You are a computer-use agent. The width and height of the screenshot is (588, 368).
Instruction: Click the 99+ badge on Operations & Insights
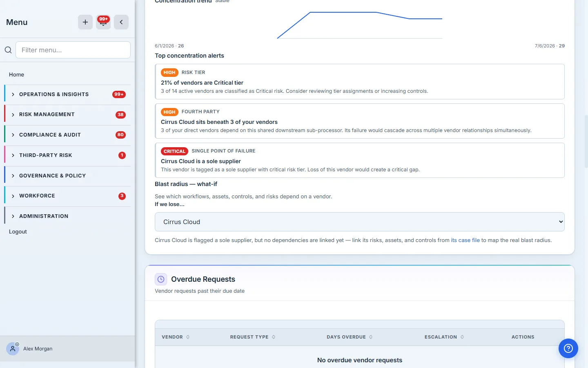click(x=119, y=94)
